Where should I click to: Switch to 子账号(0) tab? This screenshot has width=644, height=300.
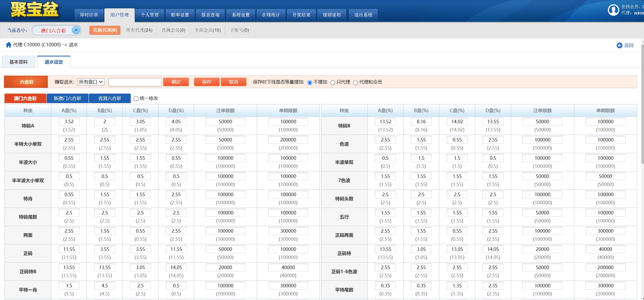click(x=239, y=30)
